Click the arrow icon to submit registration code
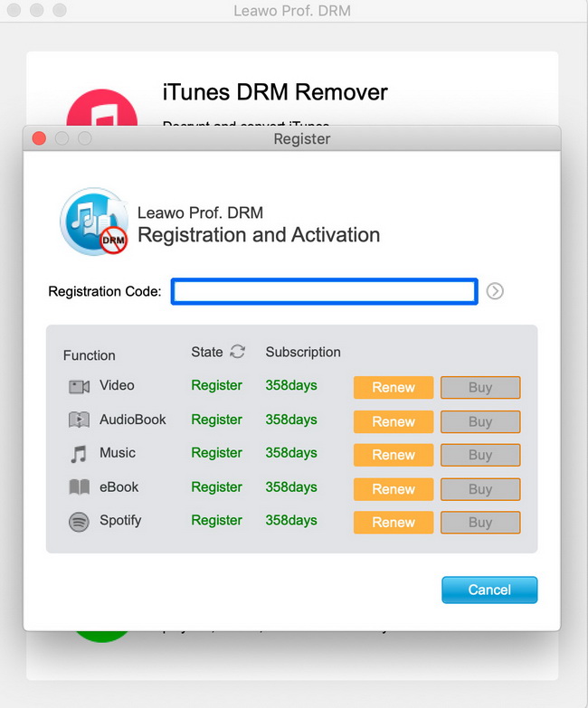 coord(495,291)
